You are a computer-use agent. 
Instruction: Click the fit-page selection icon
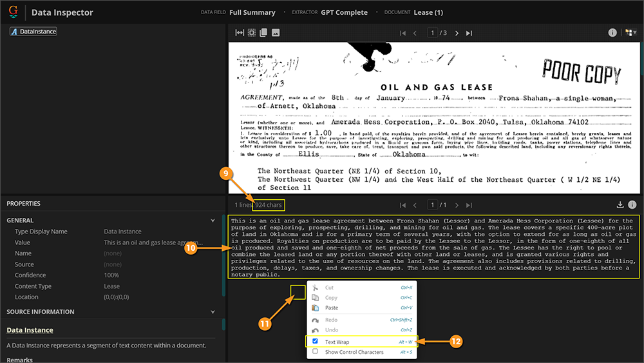click(x=251, y=32)
